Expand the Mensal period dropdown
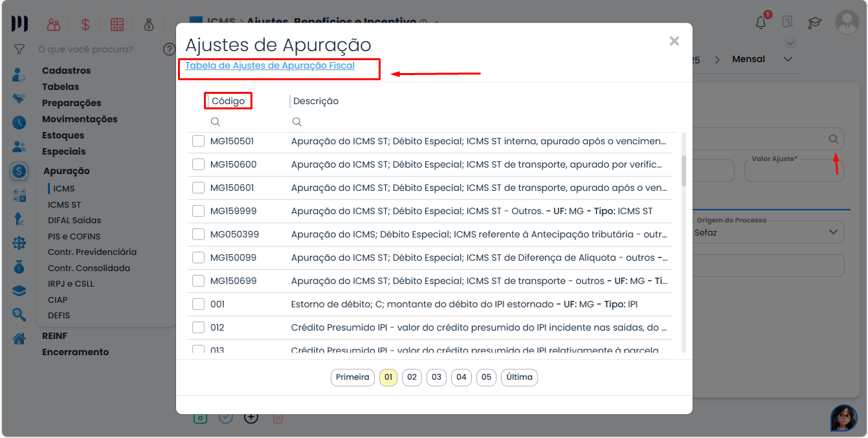 tap(787, 60)
